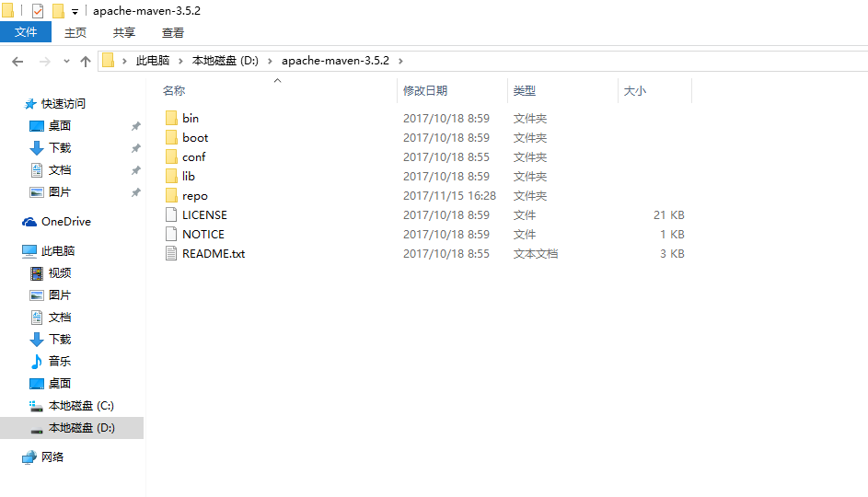
Task: Click apache-maven-3.5.2 breadcrumb in address bar
Action: pos(335,61)
